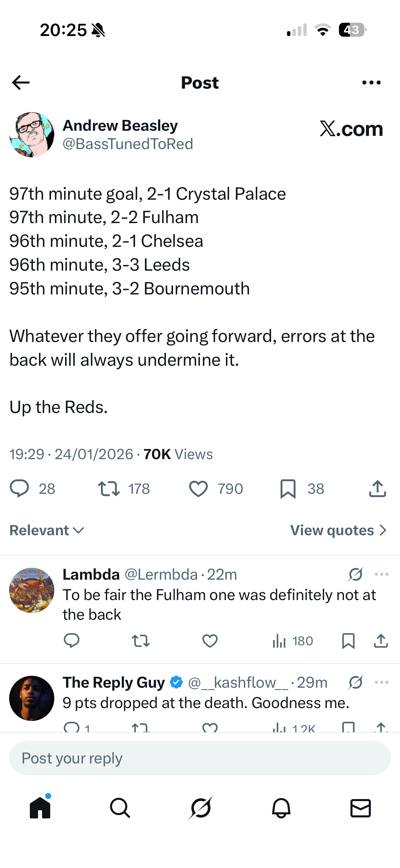This screenshot has width=400, height=868.
Task: Open the three-dot post options menu
Action: [371, 83]
